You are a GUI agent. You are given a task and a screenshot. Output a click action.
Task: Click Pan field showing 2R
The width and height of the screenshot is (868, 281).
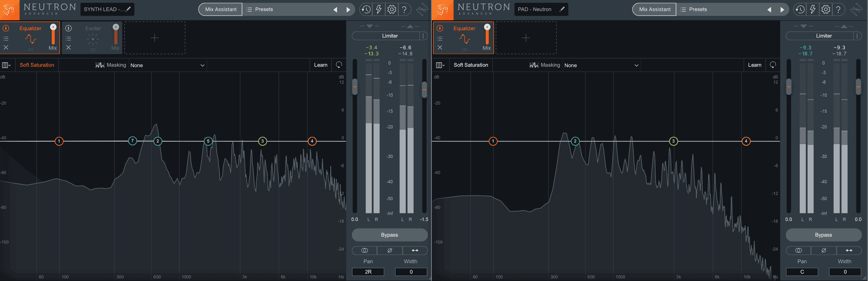tap(368, 272)
